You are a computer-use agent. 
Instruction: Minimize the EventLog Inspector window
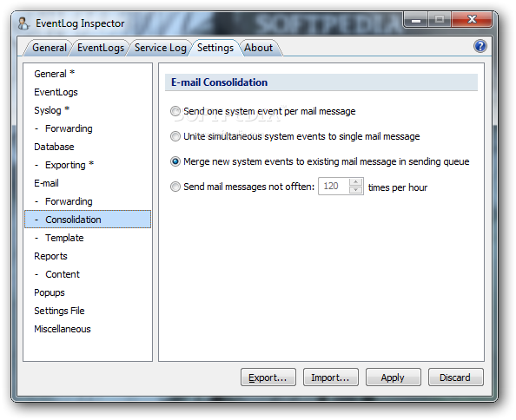coord(416,19)
